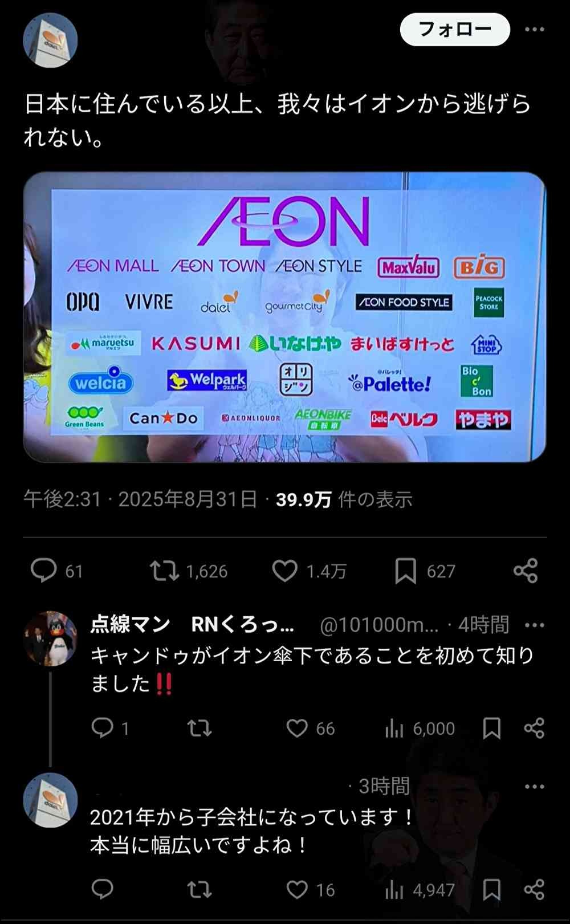Open the @101000m... username link
The image size is (570, 924).
379,625
